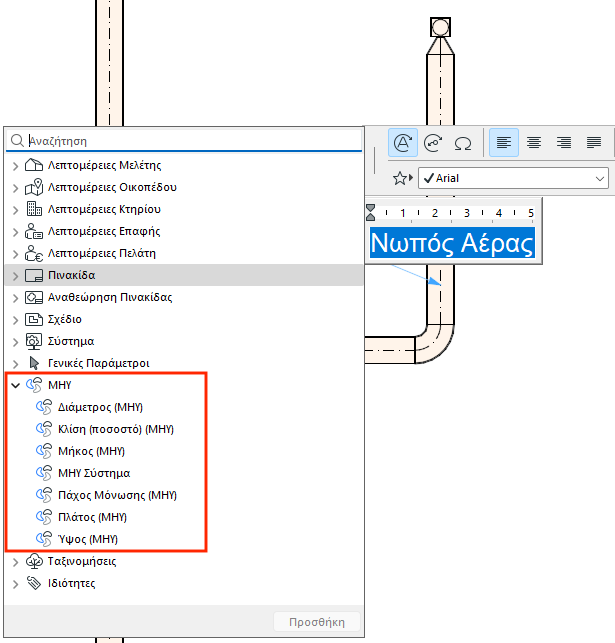The width and height of the screenshot is (615, 643).
Task: Set text alignment to justified
Action: (594, 143)
